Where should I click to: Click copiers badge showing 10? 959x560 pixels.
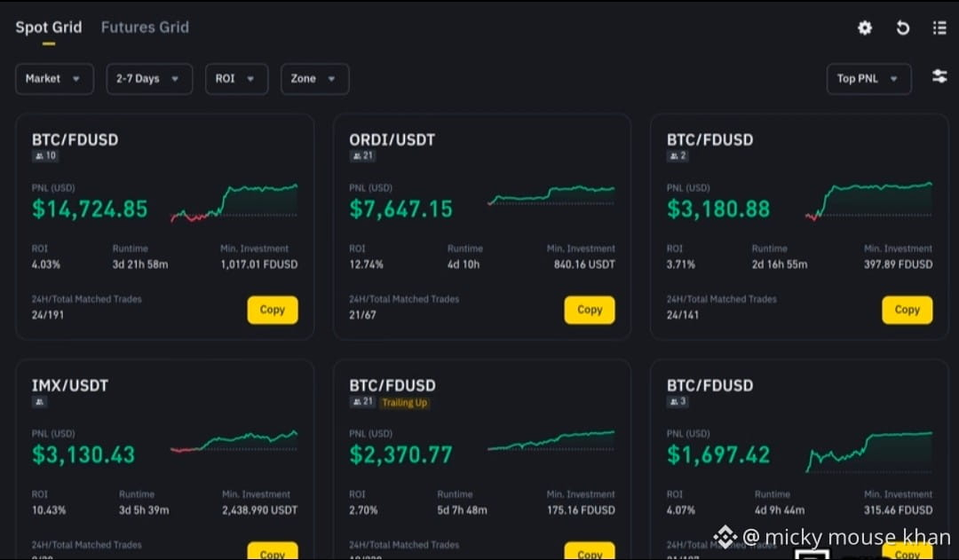coord(45,156)
